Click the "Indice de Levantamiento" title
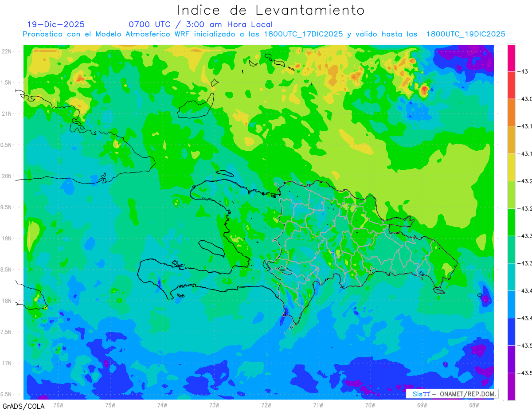532x411 pixels. click(x=271, y=10)
